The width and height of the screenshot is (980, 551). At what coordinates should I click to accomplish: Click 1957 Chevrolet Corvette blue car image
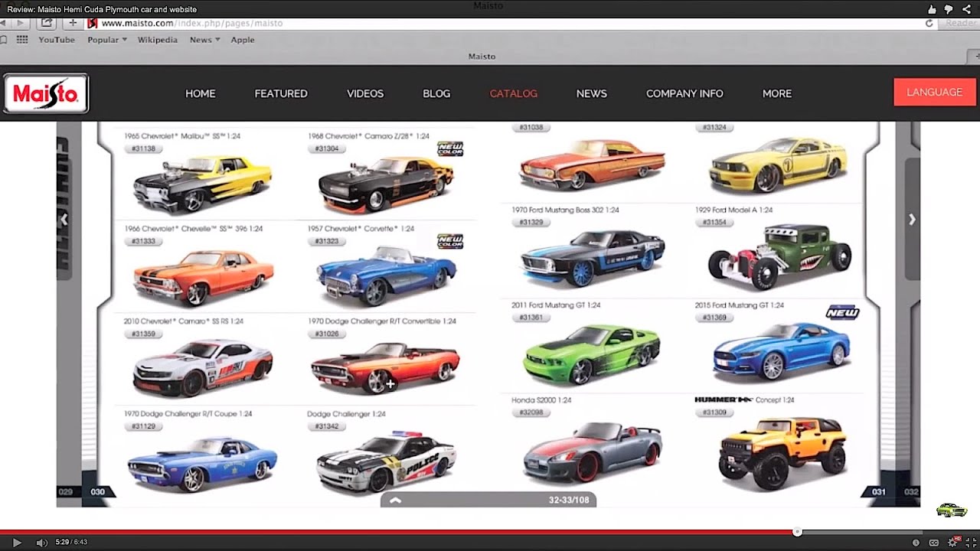[386, 275]
